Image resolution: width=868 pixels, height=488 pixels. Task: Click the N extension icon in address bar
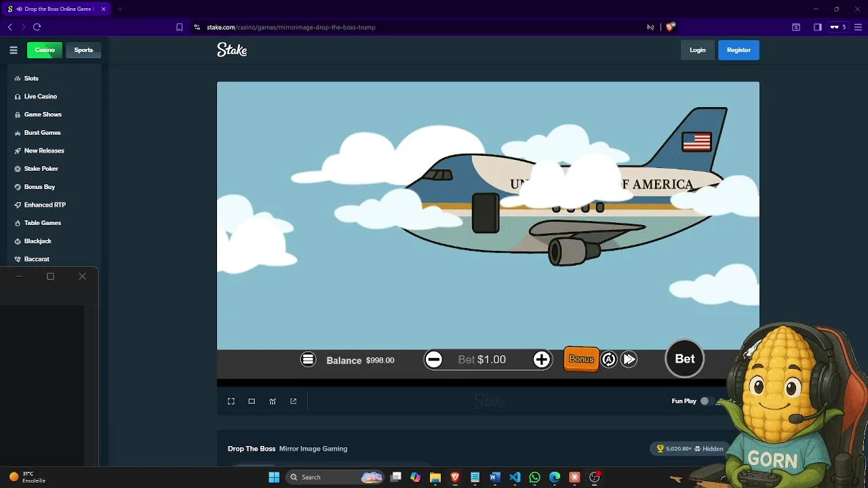click(x=650, y=27)
